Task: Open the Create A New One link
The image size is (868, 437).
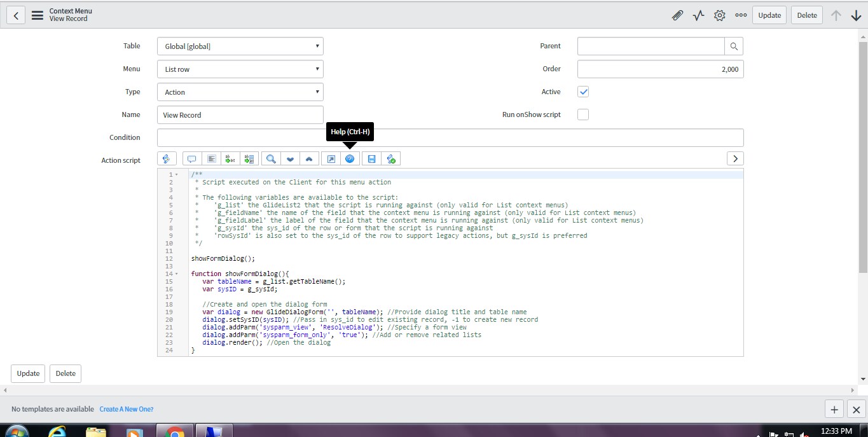Action: 127,409
